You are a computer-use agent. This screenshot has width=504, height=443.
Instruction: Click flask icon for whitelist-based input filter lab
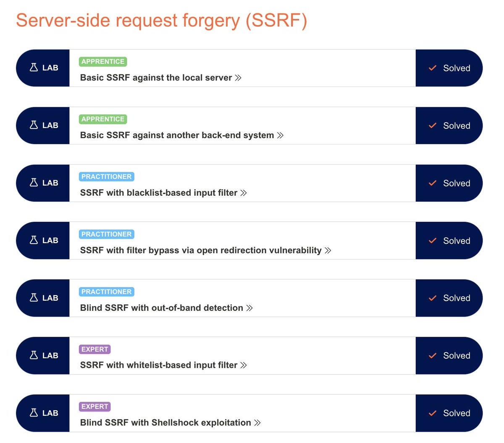[x=34, y=355]
